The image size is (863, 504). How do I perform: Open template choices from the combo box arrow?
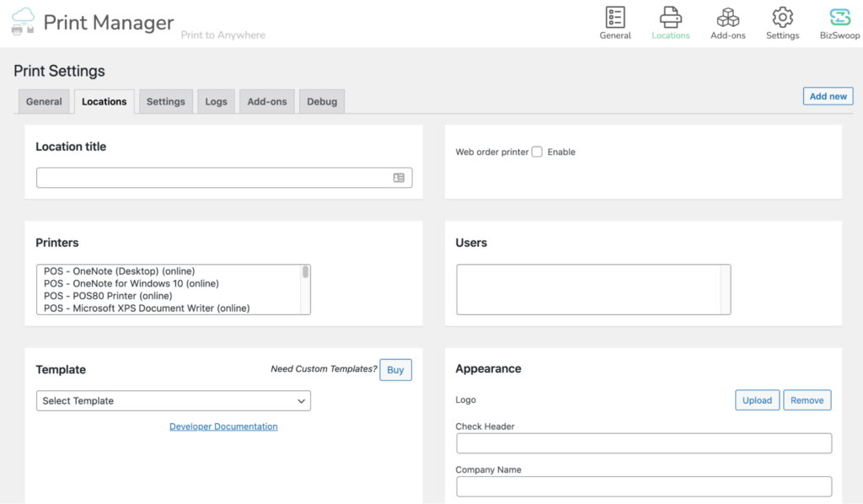(x=301, y=400)
